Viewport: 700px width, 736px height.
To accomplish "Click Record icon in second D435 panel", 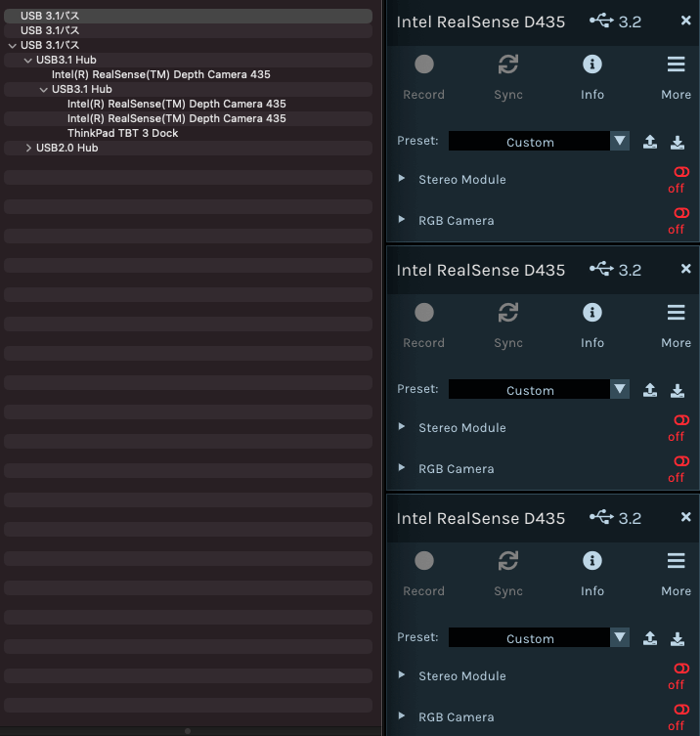I will [x=424, y=313].
